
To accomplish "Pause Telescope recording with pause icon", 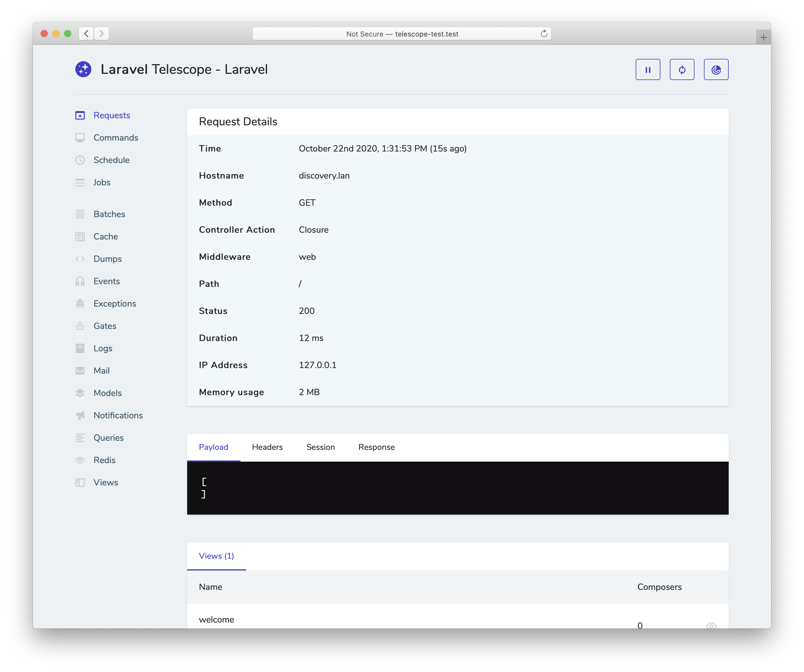I will pos(648,70).
